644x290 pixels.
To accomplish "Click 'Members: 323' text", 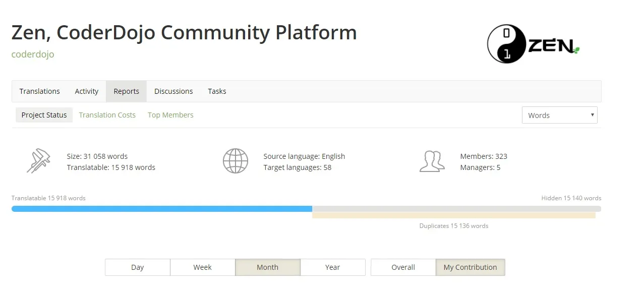I will (484, 156).
